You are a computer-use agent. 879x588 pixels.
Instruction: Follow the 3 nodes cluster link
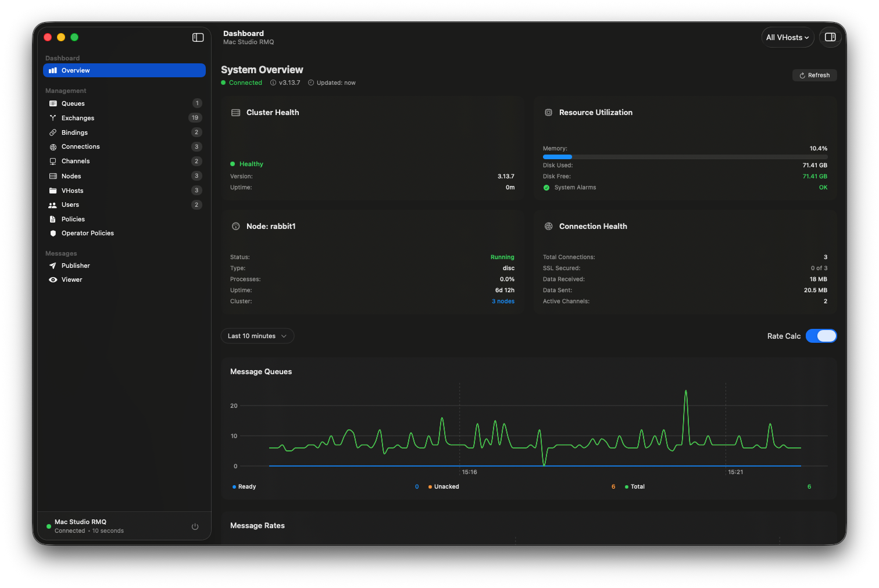pos(503,301)
